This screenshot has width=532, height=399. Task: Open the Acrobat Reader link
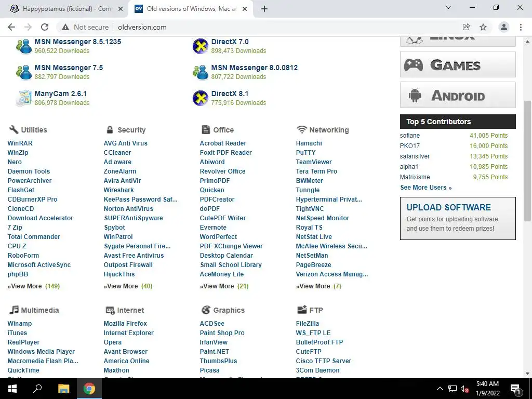223,143
